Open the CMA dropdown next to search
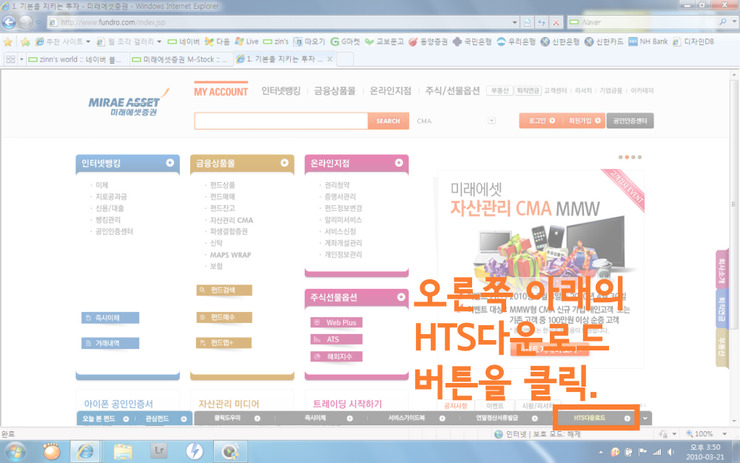This screenshot has height=463, width=740. (492, 121)
